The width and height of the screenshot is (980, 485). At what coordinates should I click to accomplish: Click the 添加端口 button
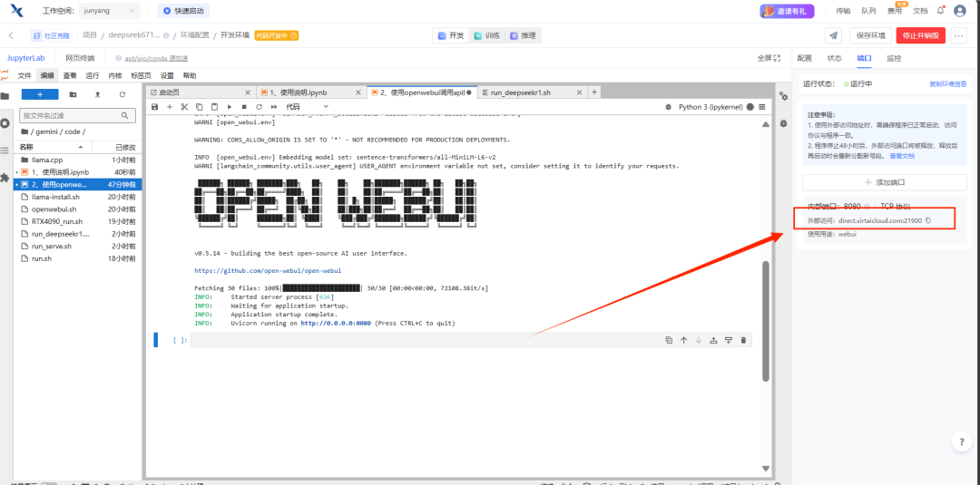pos(885,182)
